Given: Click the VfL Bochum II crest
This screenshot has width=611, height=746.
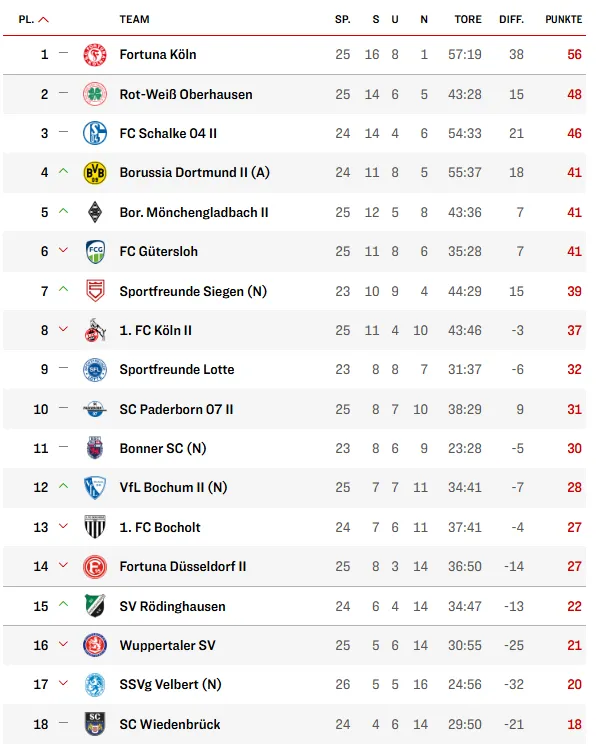Looking at the screenshot, I should point(95,488).
